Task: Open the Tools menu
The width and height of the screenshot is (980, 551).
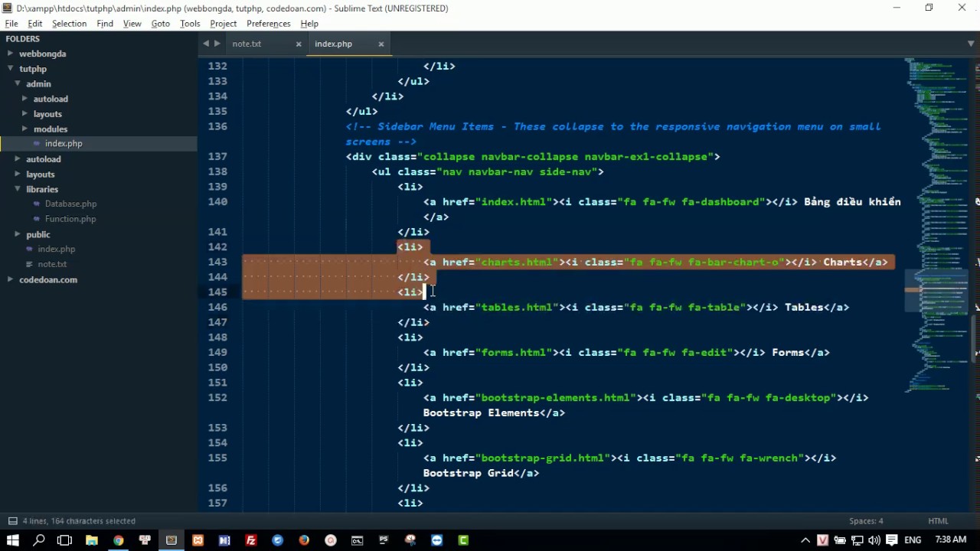Action: pos(190,24)
